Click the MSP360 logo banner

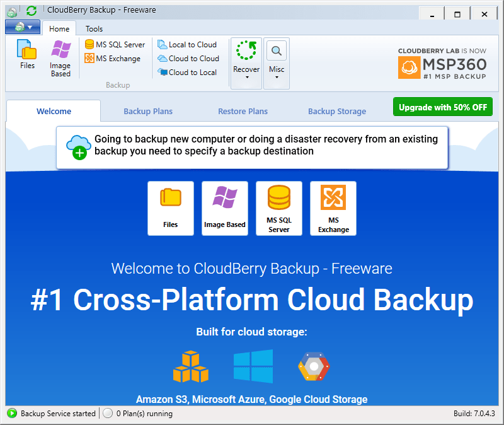pyautogui.click(x=442, y=64)
